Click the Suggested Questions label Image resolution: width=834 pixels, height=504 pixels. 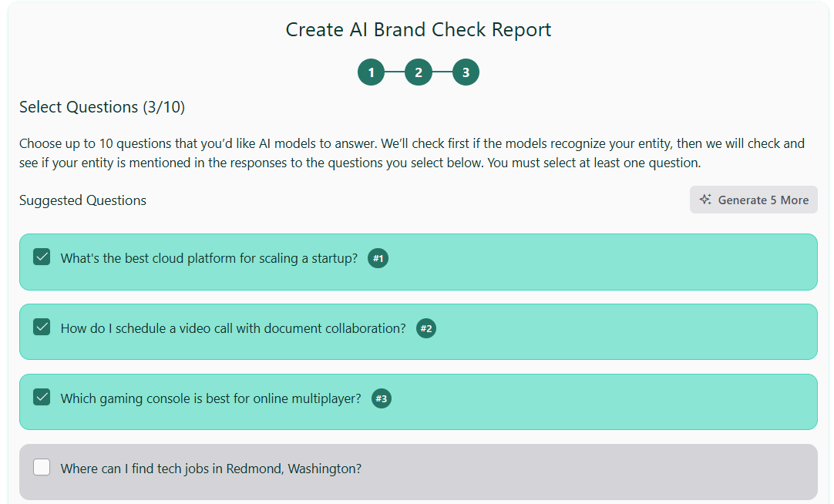[x=82, y=200]
